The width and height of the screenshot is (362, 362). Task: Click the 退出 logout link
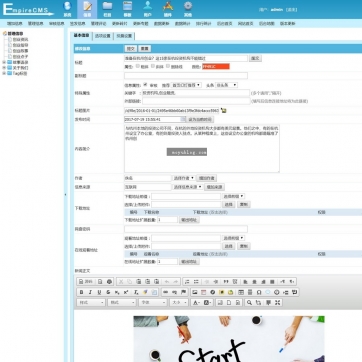coord(291,10)
